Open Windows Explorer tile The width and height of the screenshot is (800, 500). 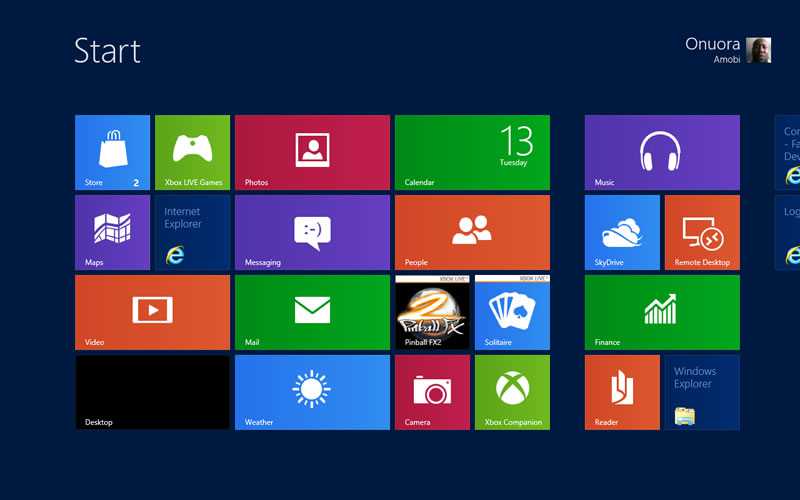702,392
